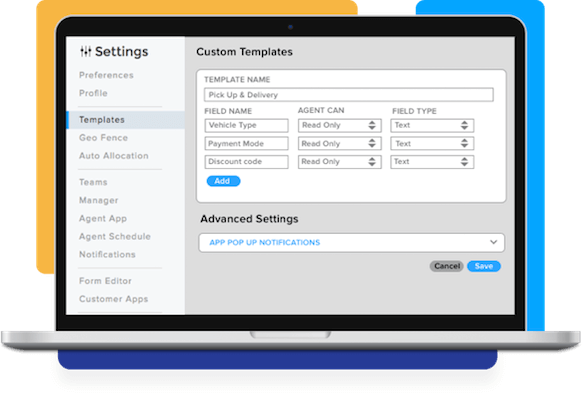
Task: Click the Cancel button
Action: point(447,266)
